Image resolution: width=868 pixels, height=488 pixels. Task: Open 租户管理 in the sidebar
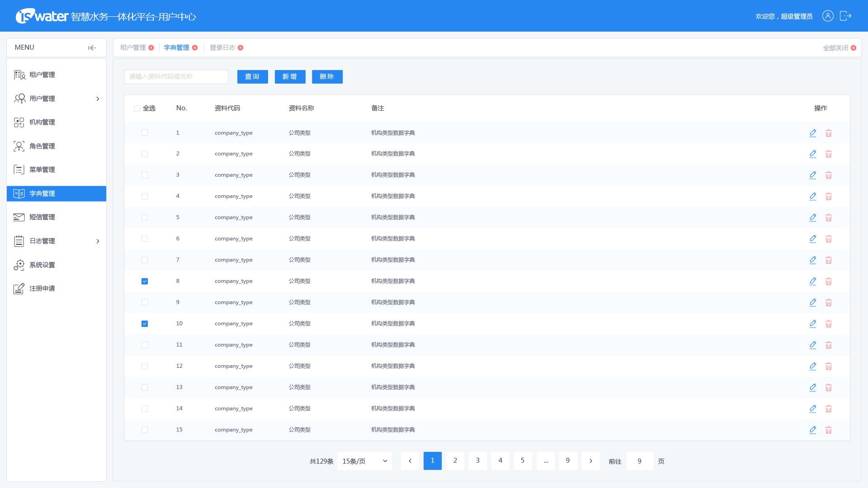tap(57, 75)
